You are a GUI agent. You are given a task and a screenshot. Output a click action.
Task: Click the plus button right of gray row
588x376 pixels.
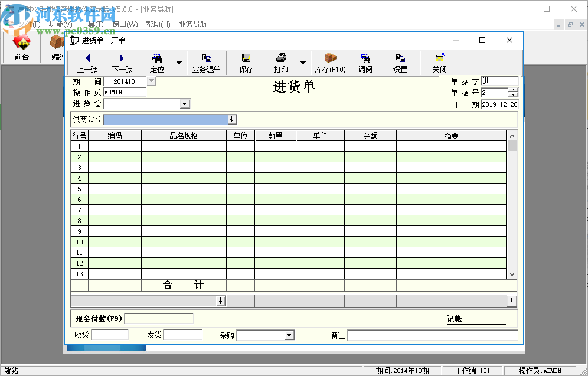tap(511, 300)
